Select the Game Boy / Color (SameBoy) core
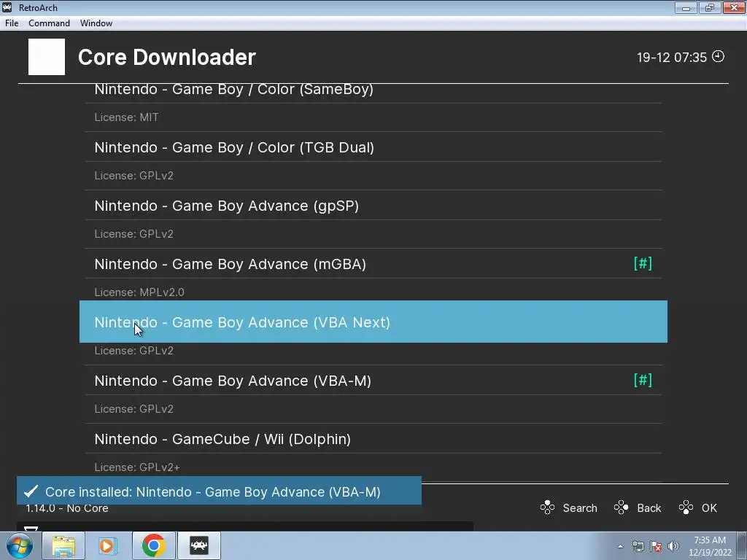 coord(373,91)
